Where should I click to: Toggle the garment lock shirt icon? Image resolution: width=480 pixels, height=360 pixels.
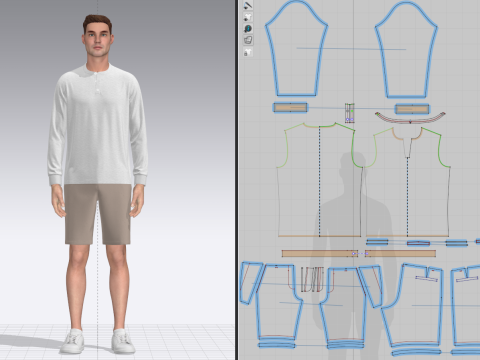(248, 52)
